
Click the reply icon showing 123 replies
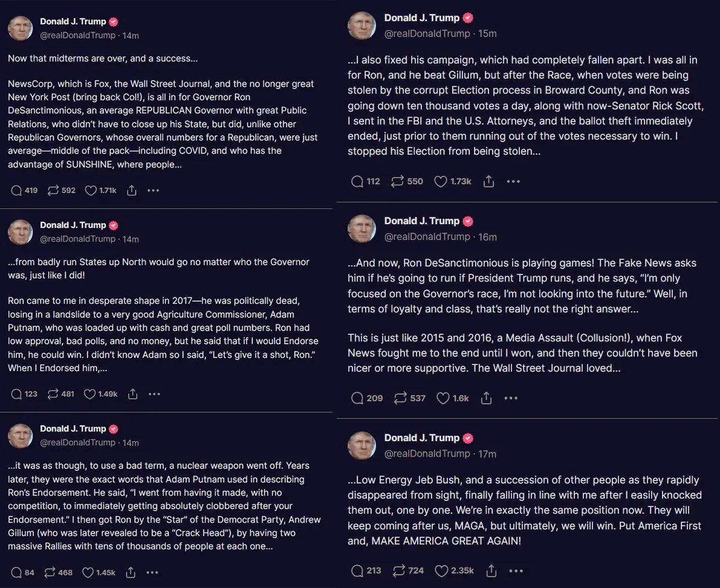(x=16, y=394)
